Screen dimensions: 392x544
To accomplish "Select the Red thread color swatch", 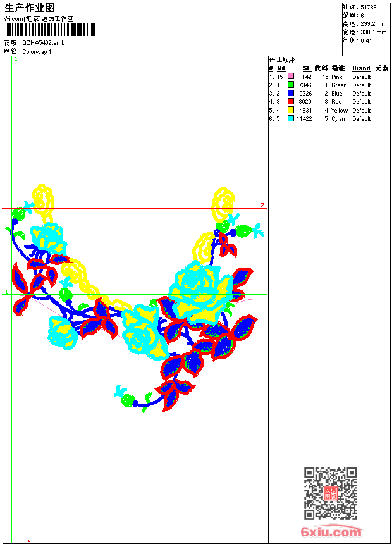I will point(291,101).
